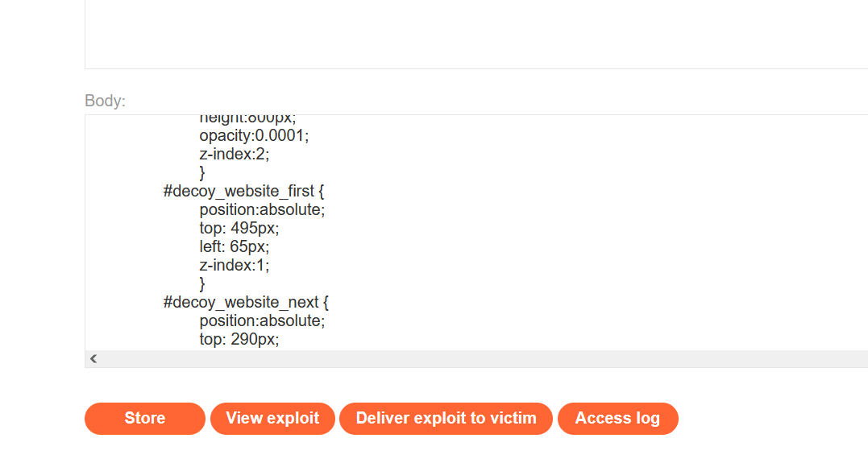The image size is (868, 463).
Task: Click position:absolute under #decoy_website_first
Action: point(262,210)
